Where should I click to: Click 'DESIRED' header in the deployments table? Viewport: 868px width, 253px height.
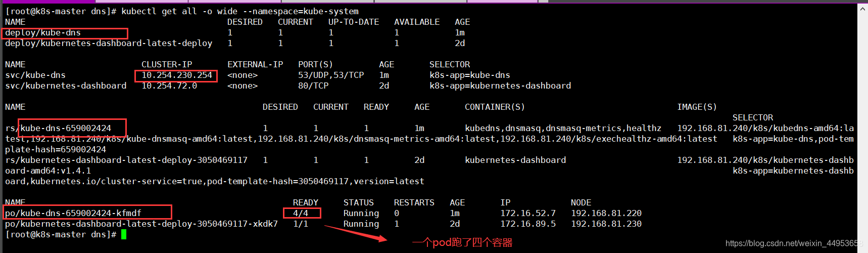click(245, 22)
